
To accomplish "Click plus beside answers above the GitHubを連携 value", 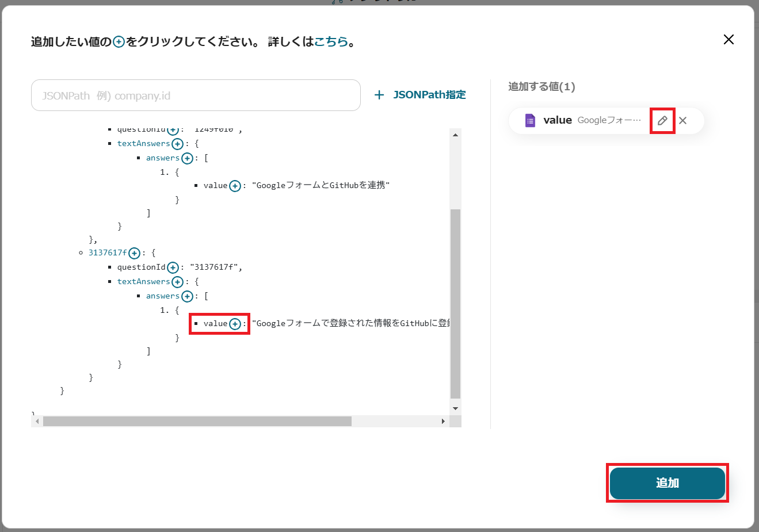I will [187, 158].
